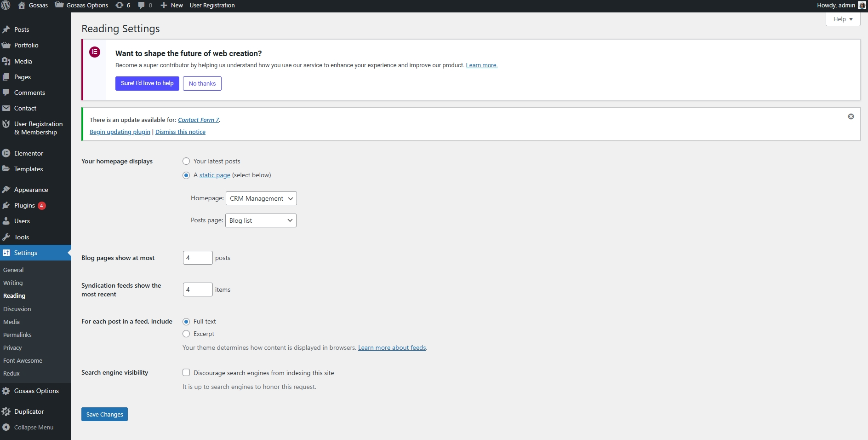Image resolution: width=868 pixels, height=440 pixels.
Task: Click the Duplicator icon in sidebar
Action: [6, 411]
